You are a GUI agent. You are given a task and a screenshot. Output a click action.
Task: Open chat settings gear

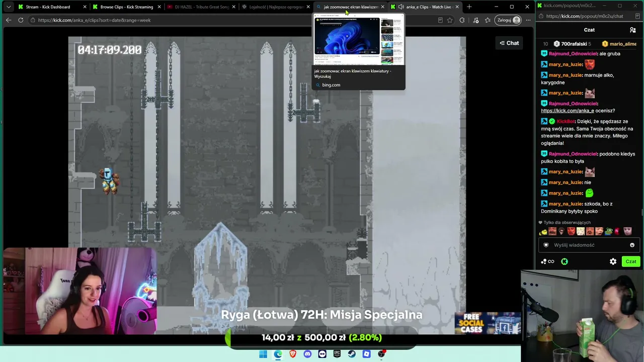[x=613, y=261]
